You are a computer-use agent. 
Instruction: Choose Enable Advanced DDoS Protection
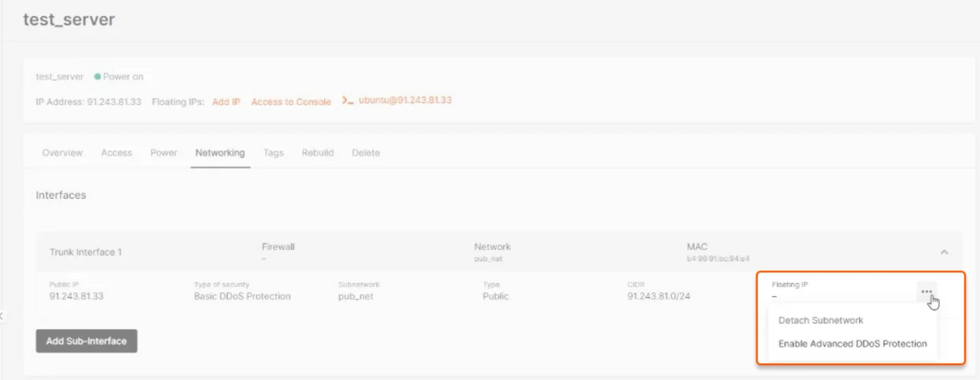pyautogui.click(x=853, y=344)
